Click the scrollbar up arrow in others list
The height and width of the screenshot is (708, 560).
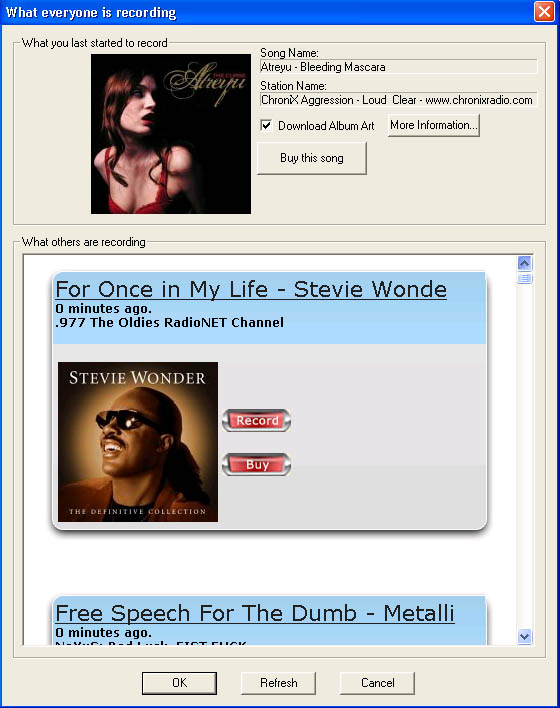click(x=524, y=263)
